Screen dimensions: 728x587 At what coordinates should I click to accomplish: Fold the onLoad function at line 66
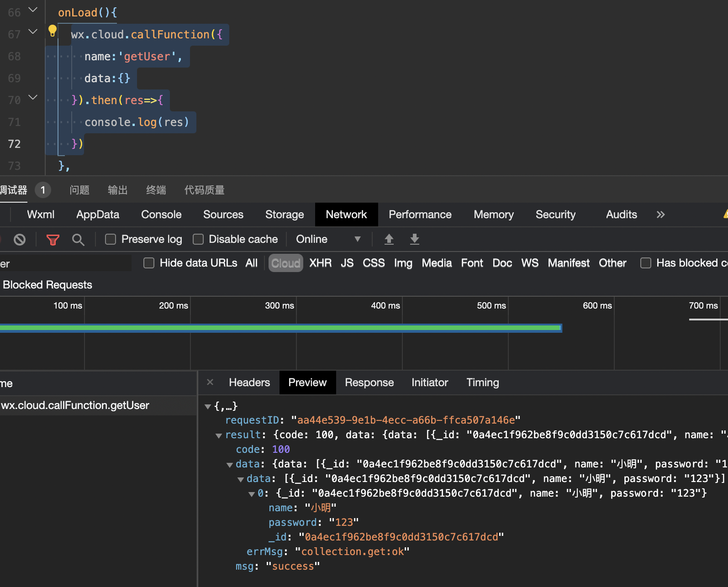coord(33,10)
